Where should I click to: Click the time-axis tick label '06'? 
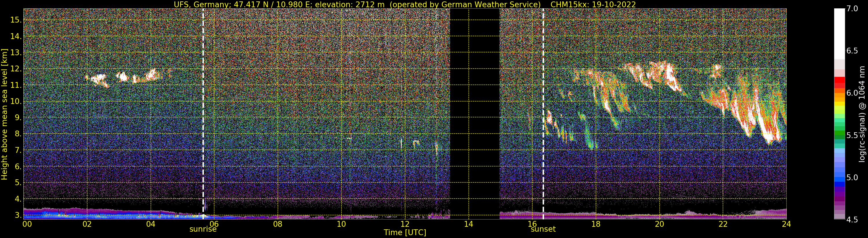point(214,224)
